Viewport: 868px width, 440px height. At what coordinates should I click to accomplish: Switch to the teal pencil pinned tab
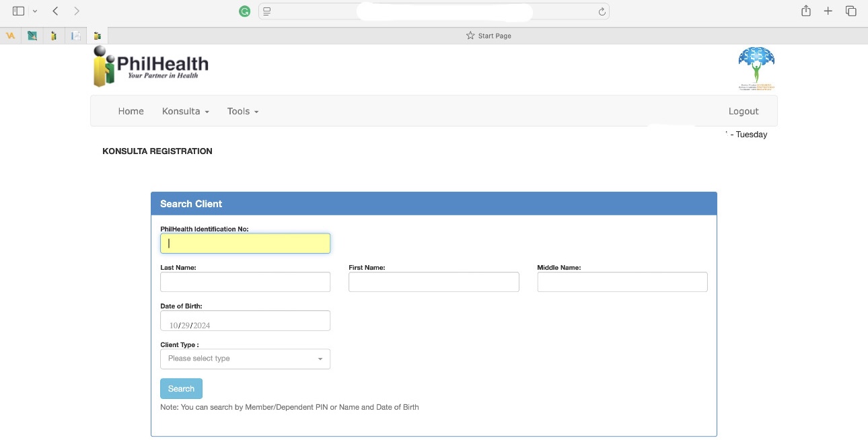point(32,36)
